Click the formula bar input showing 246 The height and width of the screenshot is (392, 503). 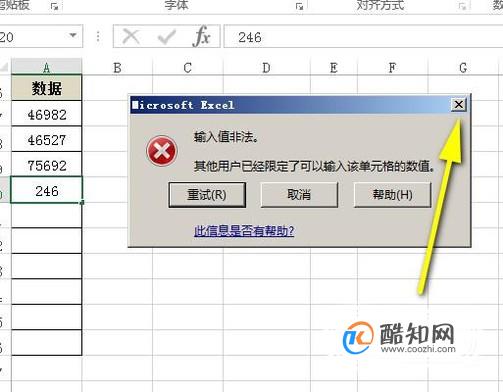tap(363, 36)
